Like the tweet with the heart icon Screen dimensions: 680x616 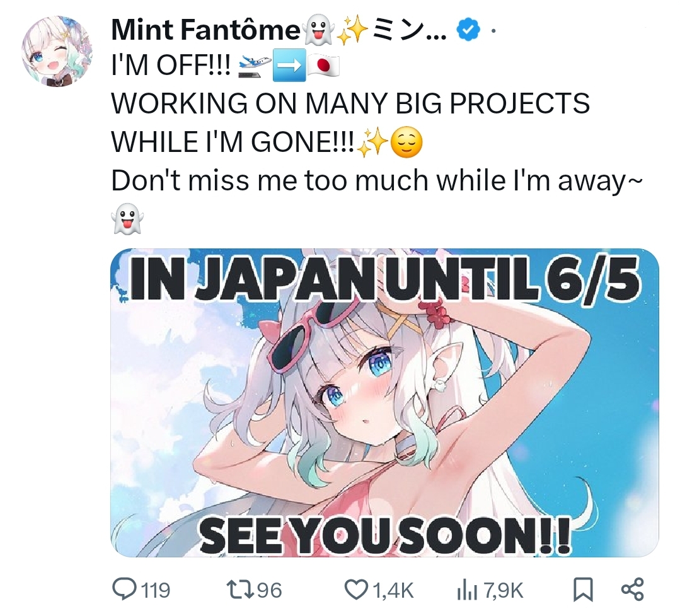click(x=356, y=590)
